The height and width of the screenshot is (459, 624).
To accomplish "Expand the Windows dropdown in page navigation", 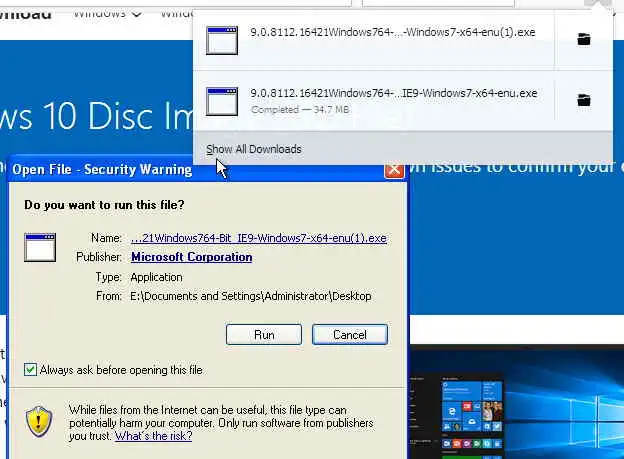I will [x=107, y=14].
